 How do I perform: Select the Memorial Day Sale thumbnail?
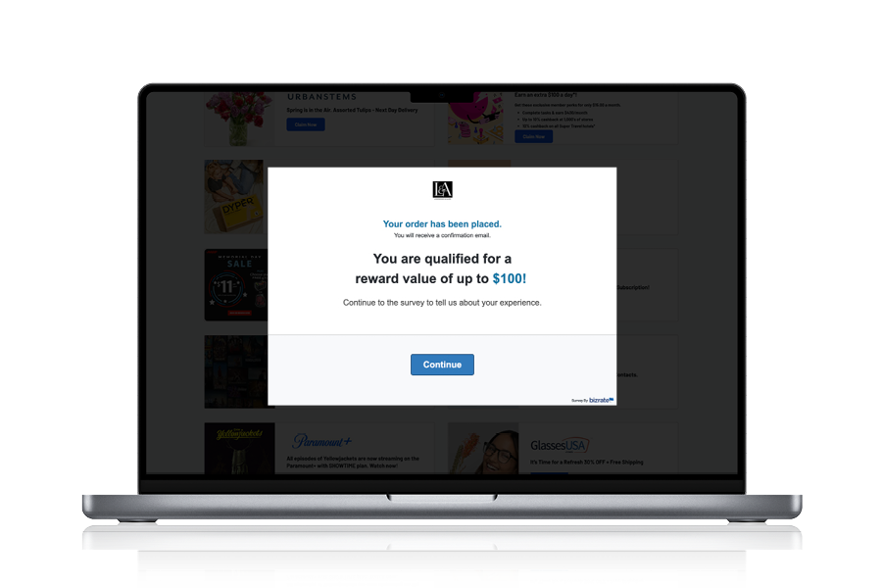pyautogui.click(x=233, y=284)
